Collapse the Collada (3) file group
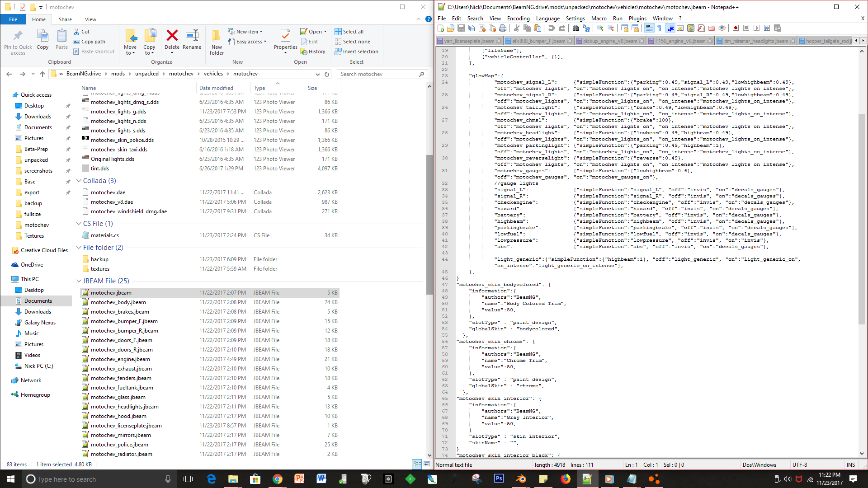Image resolution: width=868 pixels, height=488 pixels. tap(79, 181)
